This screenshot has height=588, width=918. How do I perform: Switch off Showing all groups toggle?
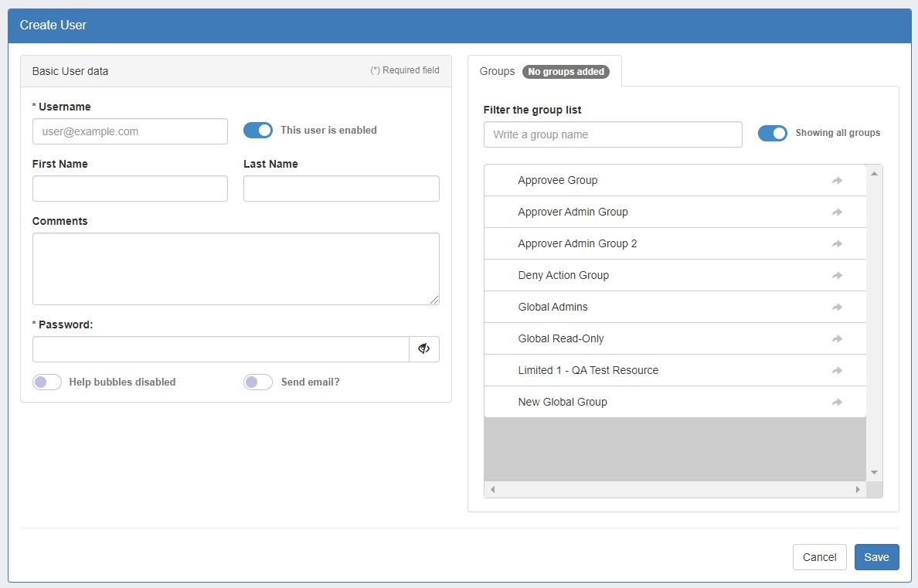[x=772, y=134]
